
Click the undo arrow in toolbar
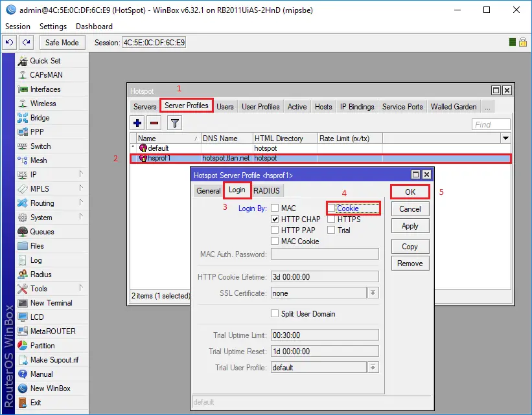pyautogui.click(x=10, y=42)
